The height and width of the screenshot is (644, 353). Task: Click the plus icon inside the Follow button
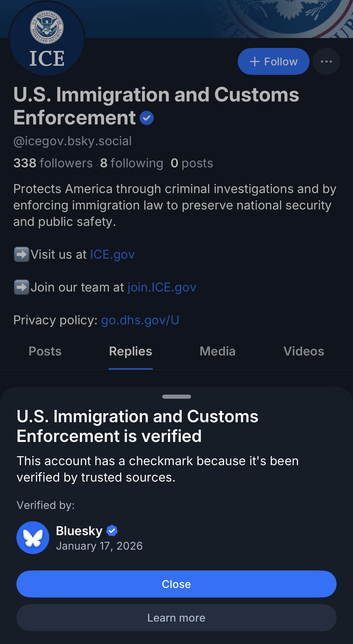(255, 61)
